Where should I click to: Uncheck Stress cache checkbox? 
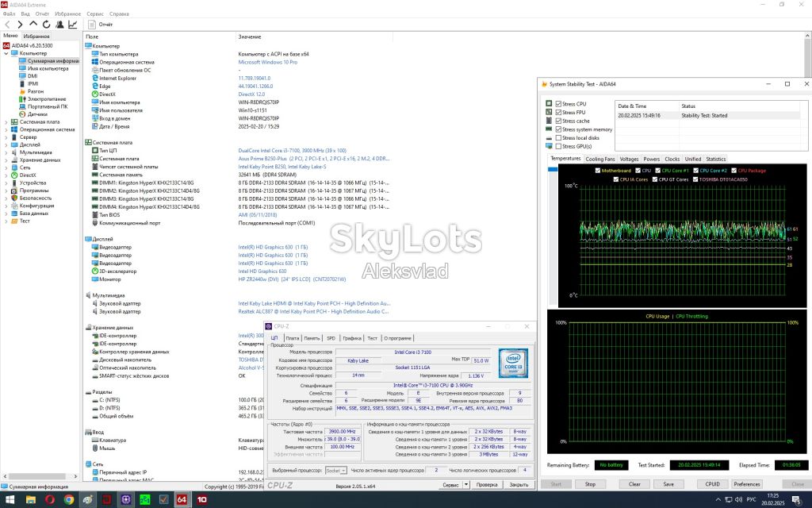coord(558,121)
